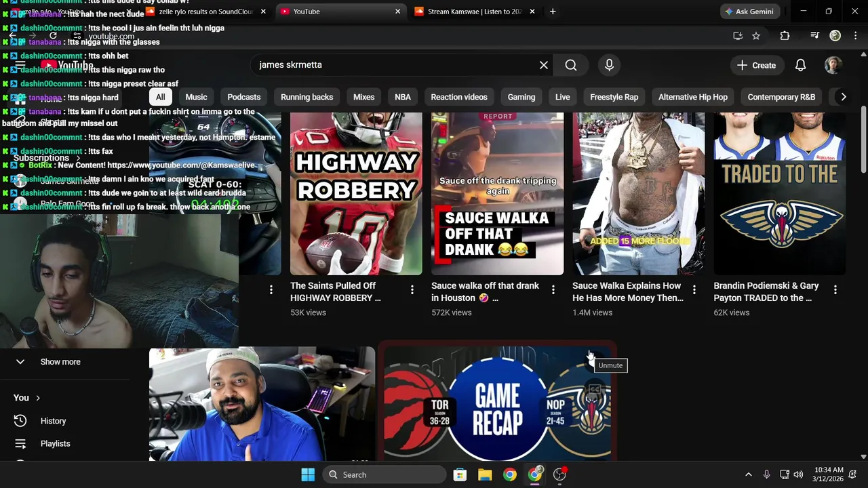The image size is (868, 488).
Task: Open History in the sidebar
Action: coord(53,421)
